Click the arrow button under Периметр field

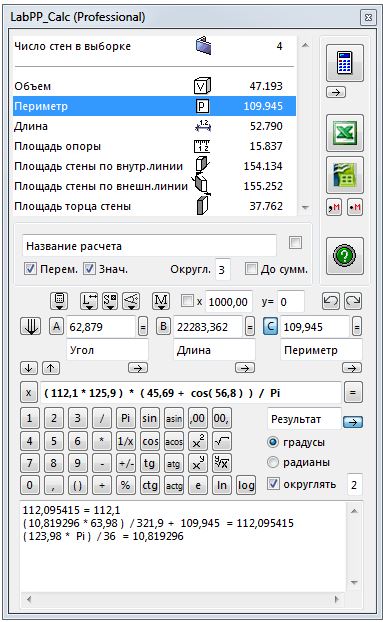pyautogui.click(x=352, y=368)
